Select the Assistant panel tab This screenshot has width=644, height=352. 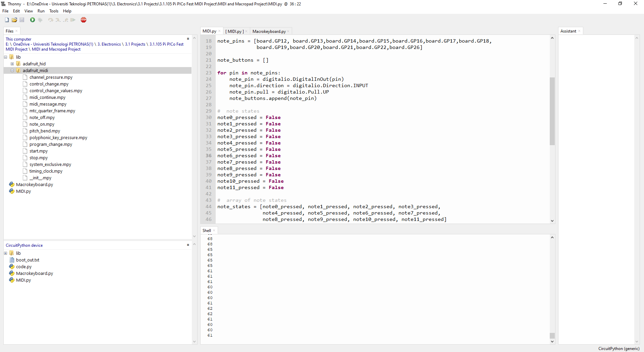pos(568,31)
